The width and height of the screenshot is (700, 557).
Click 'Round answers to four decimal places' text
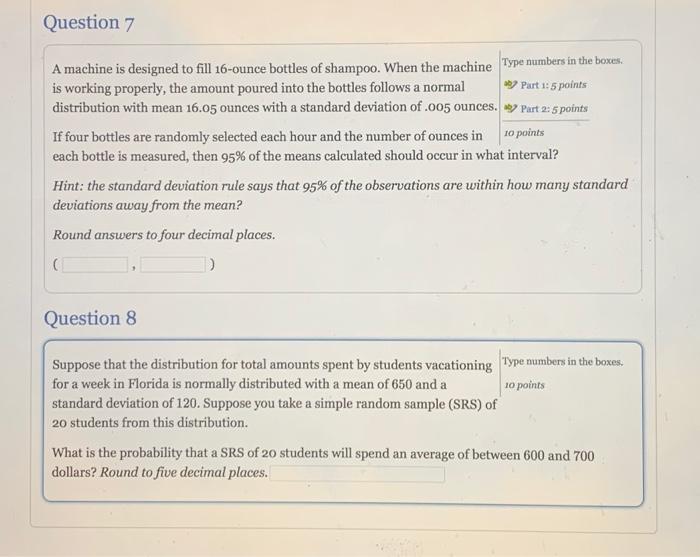coord(164,235)
